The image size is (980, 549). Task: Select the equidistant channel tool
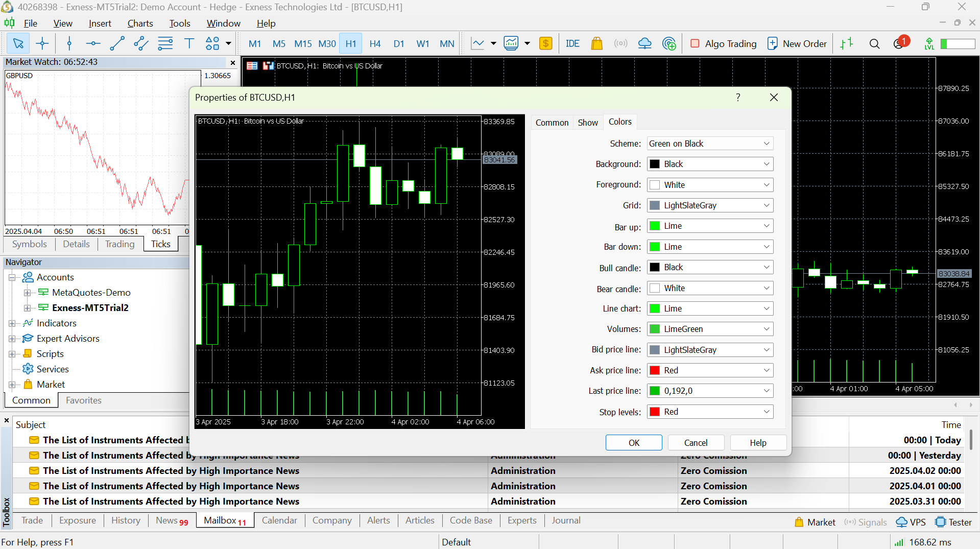141,43
